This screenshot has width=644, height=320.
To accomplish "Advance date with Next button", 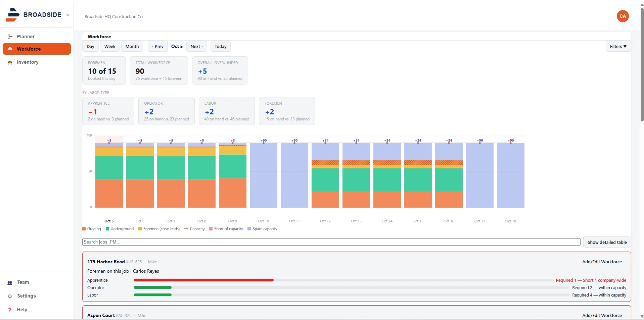I will pos(197,46).
